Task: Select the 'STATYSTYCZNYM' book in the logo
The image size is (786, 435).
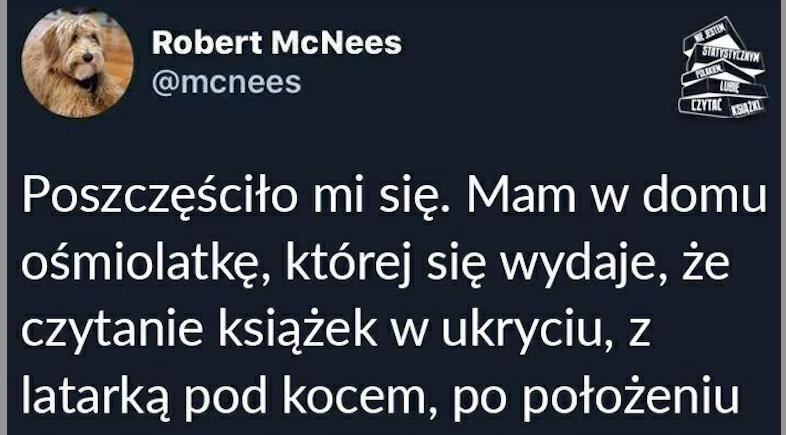Action: tap(731, 56)
